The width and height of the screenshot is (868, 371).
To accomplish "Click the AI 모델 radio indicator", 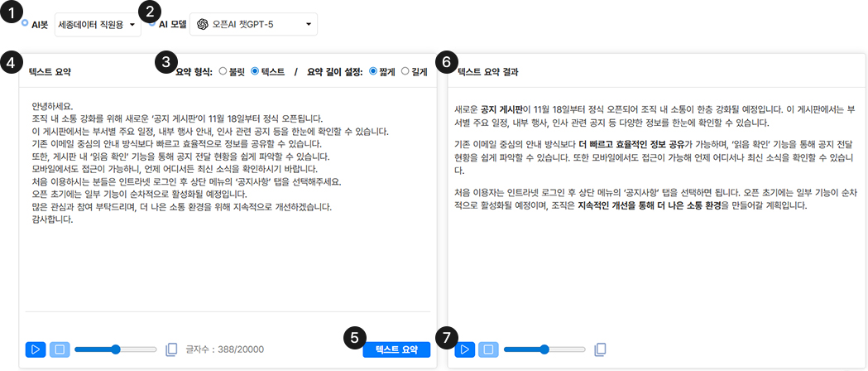I will 153,23.
